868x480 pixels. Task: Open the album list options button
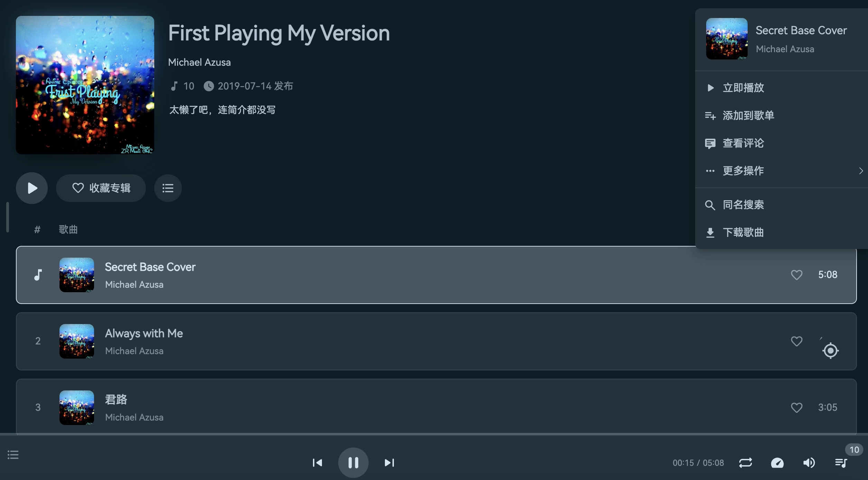[x=168, y=188]
